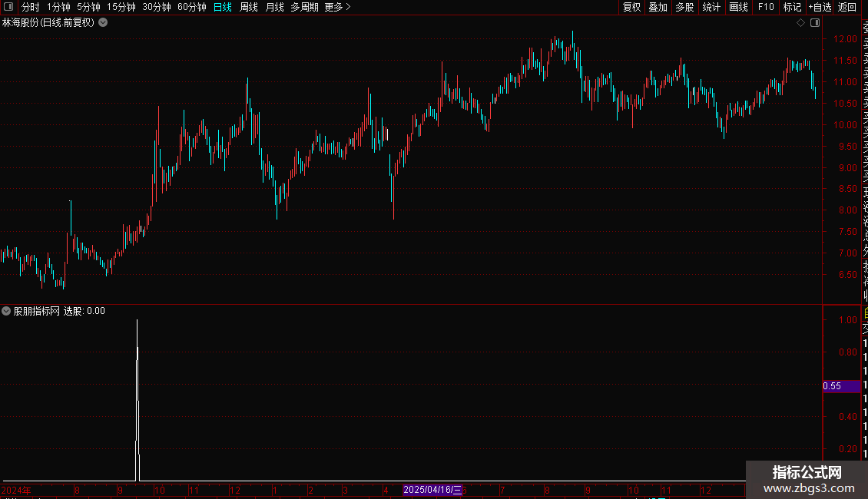This screenshot has height=499, width=868.
Task: Open F10 company information
Action: [766, 7]
